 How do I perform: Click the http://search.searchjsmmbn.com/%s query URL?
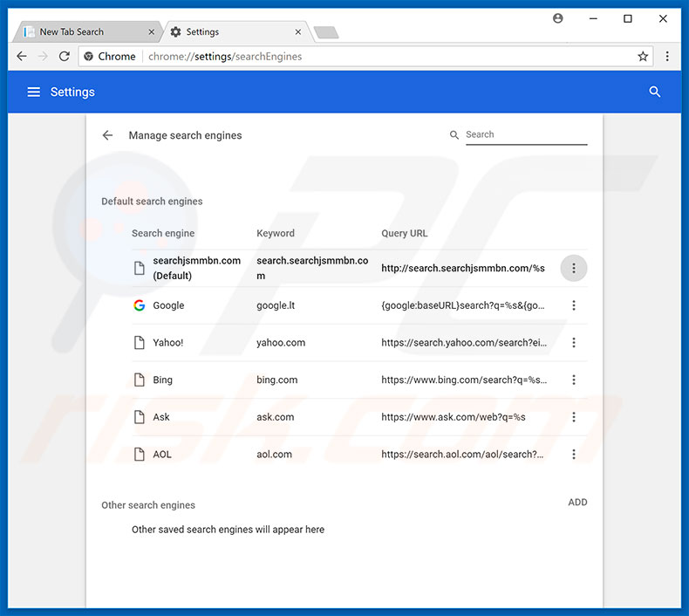(463, 268)
